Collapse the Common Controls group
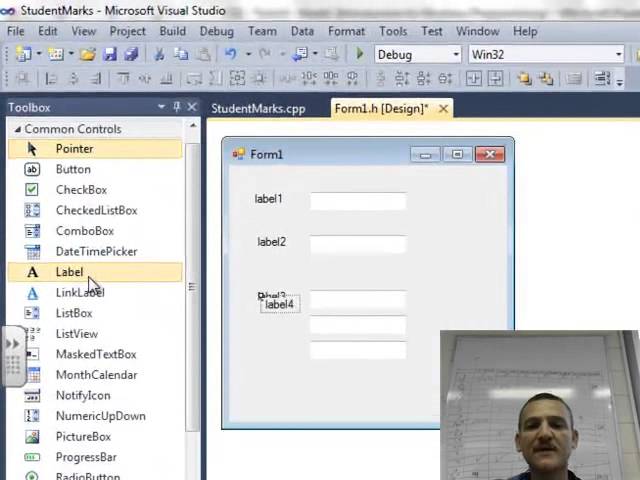640x480 pixels. [18, 129]
